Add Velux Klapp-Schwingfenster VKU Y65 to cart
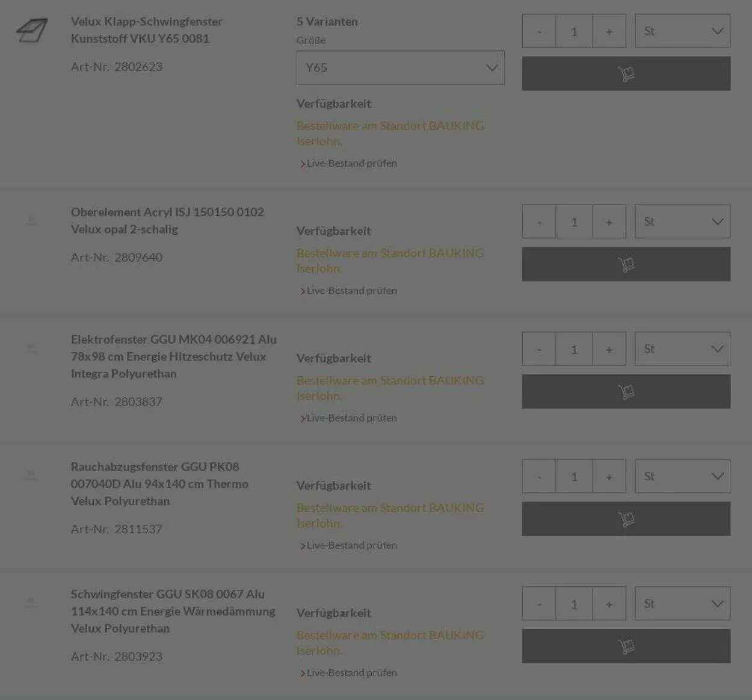Image resolution: width=752 pixels, height=700 pixels. pos(626,73)
